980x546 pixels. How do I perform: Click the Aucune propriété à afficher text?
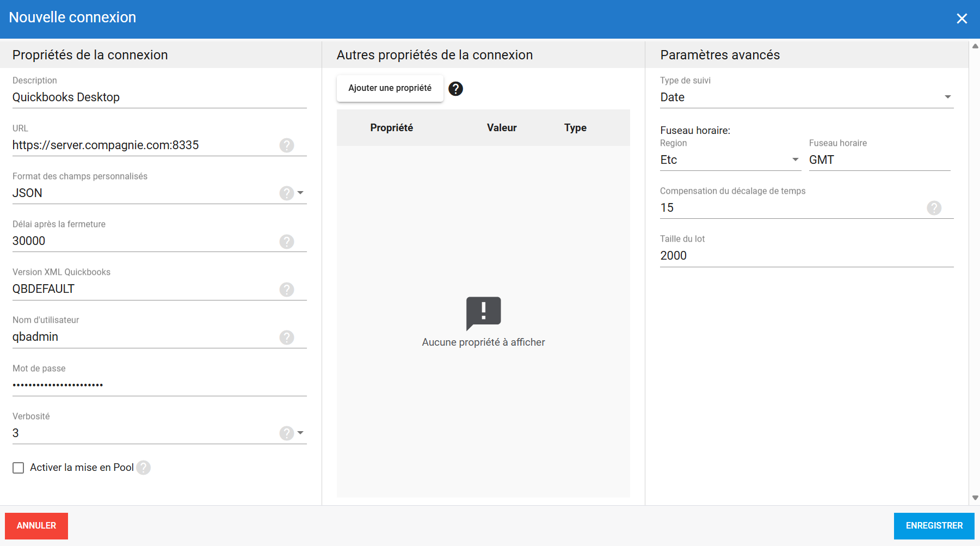pos(483,342)
